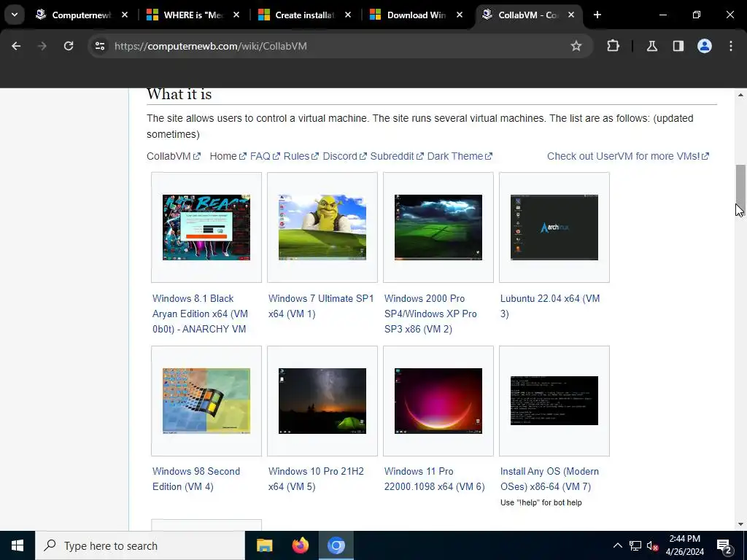Open the Chrome profile avatar
747x560 pixels.
coord(705,46)
